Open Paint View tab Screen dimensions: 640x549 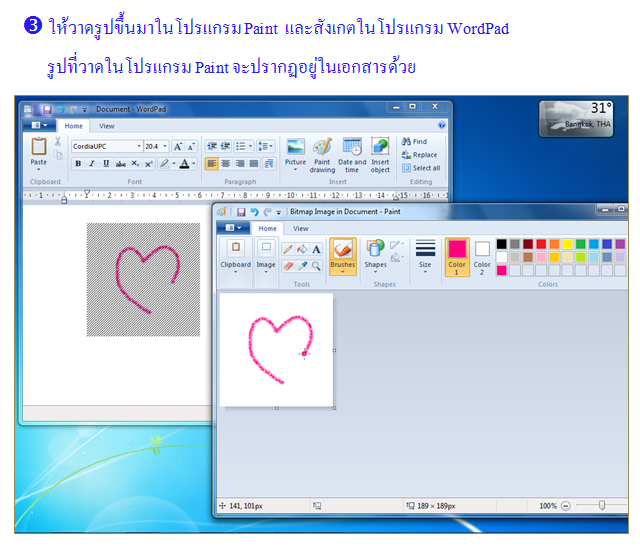[x=300, y=229]
